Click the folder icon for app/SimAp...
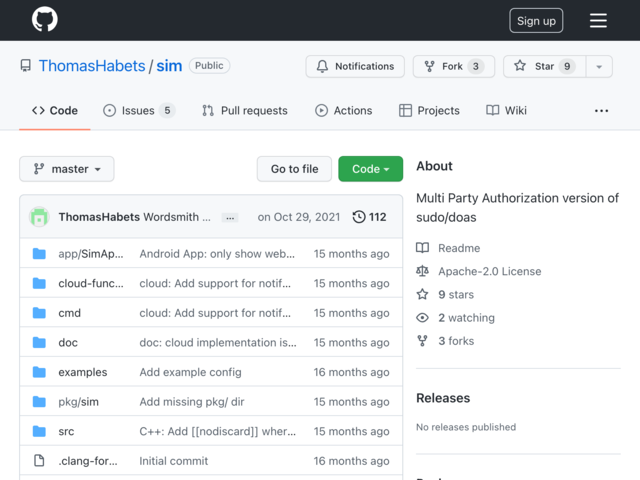Image resolution: width=640 pixels, height=480 pixels. (x=39, y=254)
